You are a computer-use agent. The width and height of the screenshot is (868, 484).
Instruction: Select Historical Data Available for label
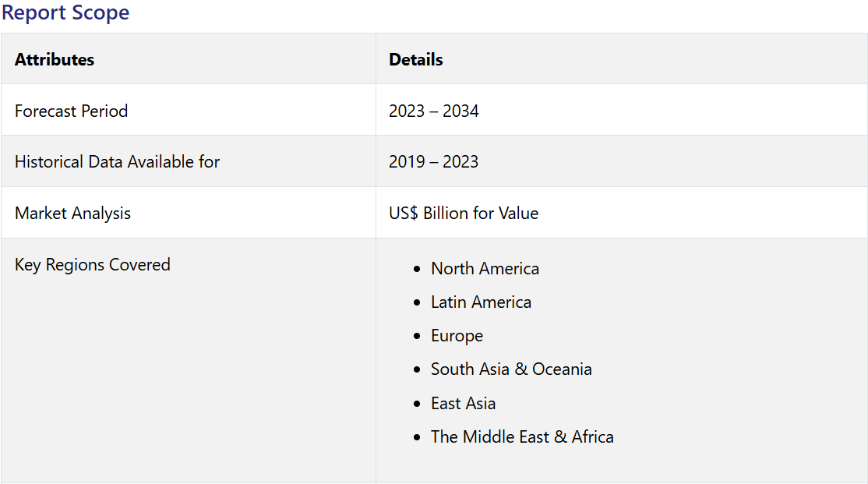click(x=117, y=162)
